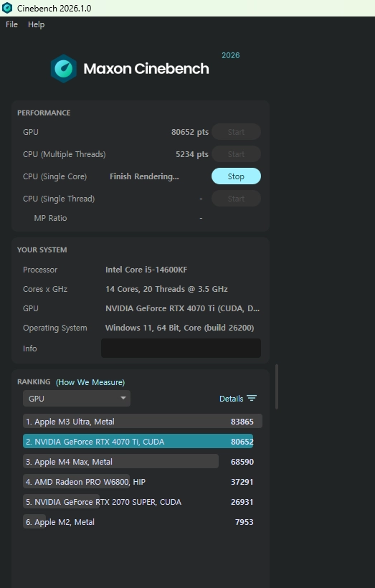Click the Cinebench 2026.1.0 window title

coord(54,9)
